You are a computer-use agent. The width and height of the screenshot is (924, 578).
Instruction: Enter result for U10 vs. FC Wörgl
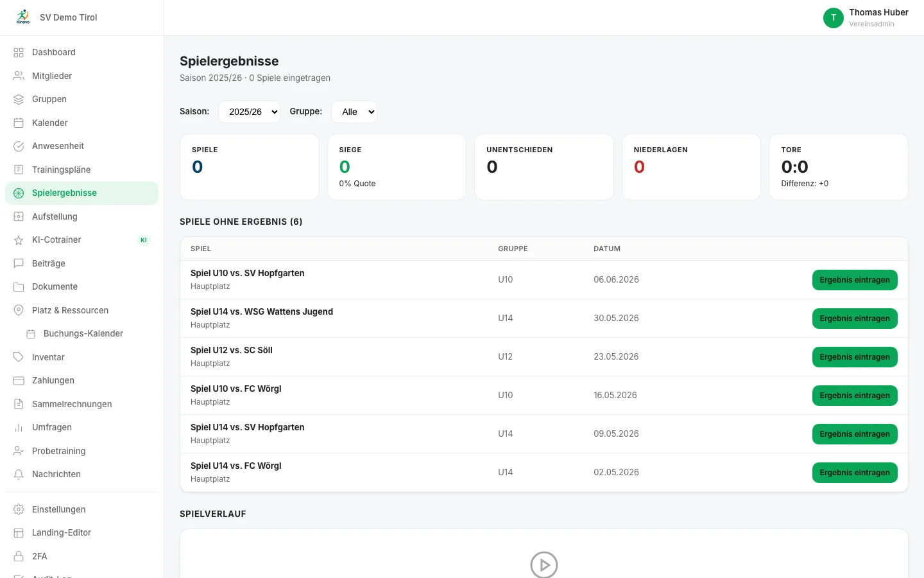[855, 396]
